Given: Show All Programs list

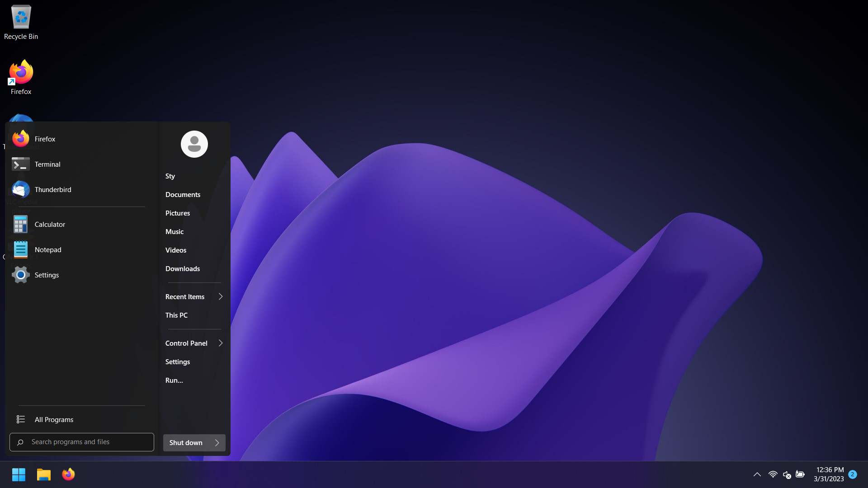Looking at the screenshot, I should (x=53, y=420).
